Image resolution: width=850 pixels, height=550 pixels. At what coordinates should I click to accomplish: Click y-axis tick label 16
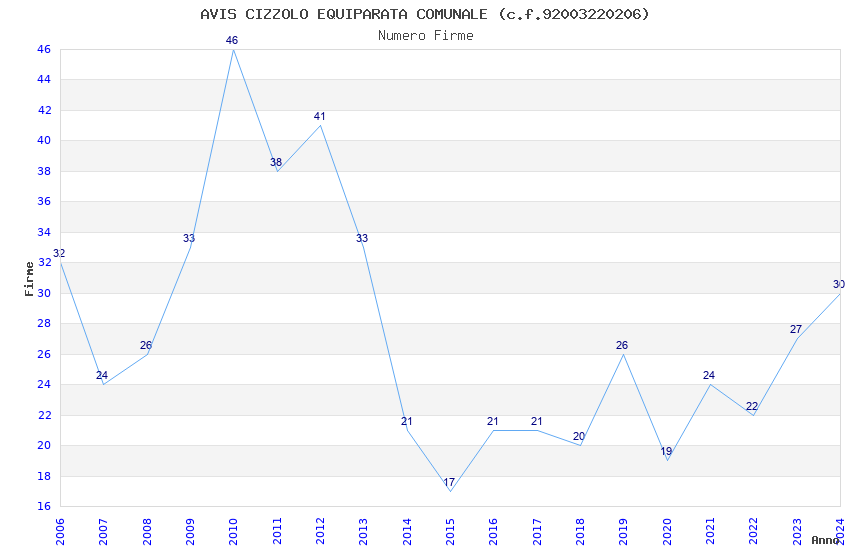coord(44,506)
